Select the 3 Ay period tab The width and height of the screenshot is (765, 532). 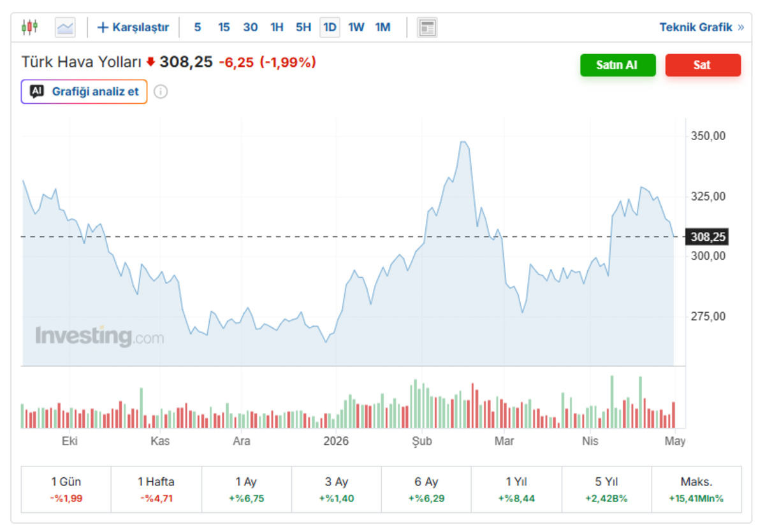pos(336,489)
